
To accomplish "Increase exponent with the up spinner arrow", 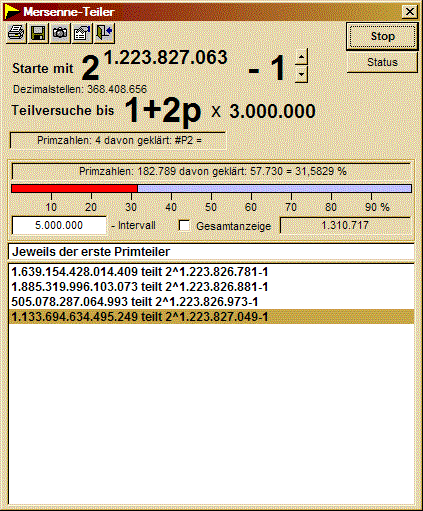I will point(301,57).
